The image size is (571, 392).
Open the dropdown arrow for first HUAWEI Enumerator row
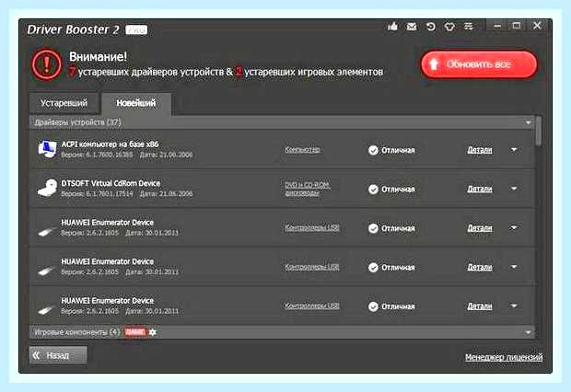click(x=514, y=228)
